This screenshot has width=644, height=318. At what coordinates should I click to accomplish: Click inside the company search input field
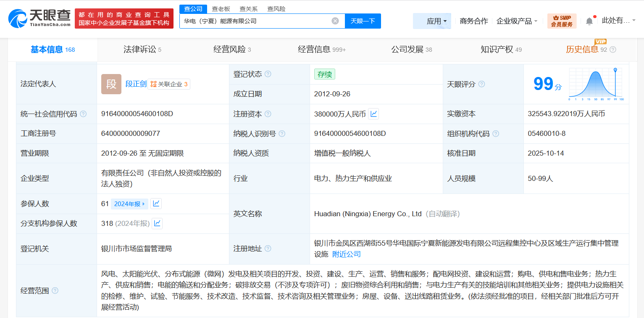[x=252, y=21]
